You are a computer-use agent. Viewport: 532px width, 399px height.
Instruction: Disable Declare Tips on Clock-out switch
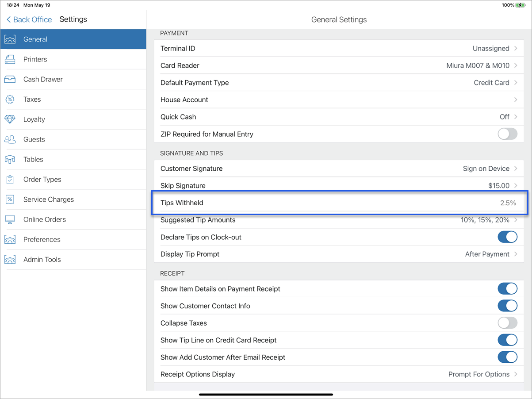point(507,237)
